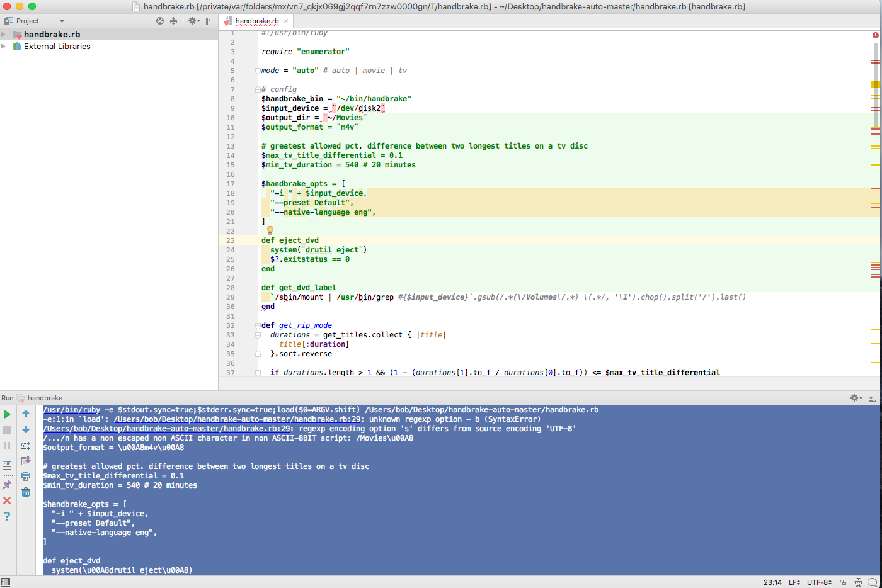Viewport: 882px width, 588px height.
Task: Change line separator LF in status bar
Action: tap(794, 582)
